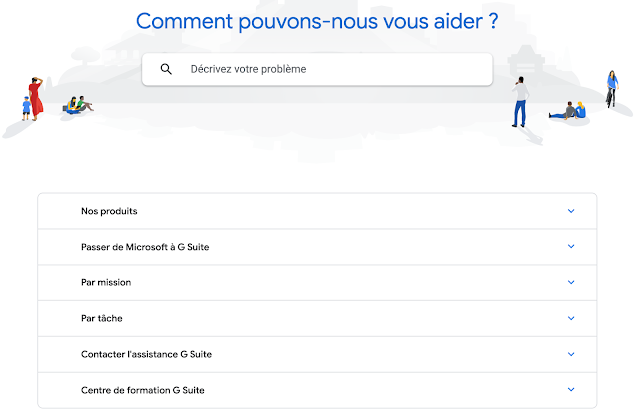
Task: Open 'Contacter l'assistance G Suite' row text
Action: [x=146, y=354]
